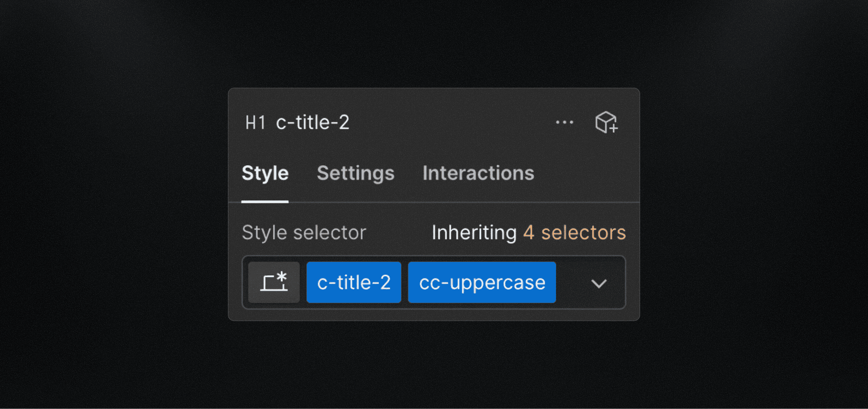This screenshot has width=868, height=409.
Task: Click the plus on the component cube icon
Action: 613,128
